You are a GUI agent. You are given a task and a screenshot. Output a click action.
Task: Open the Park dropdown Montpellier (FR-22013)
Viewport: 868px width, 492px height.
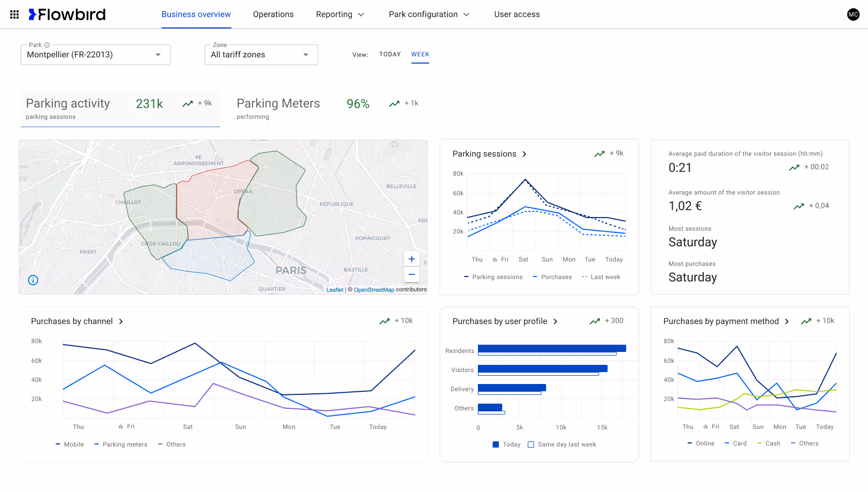[96, 55]
